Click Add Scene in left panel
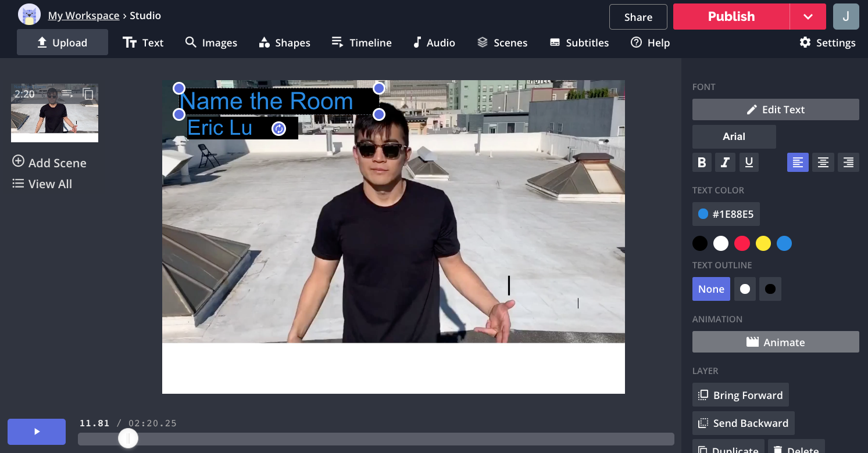868x453 pixels. coord(49,163)
